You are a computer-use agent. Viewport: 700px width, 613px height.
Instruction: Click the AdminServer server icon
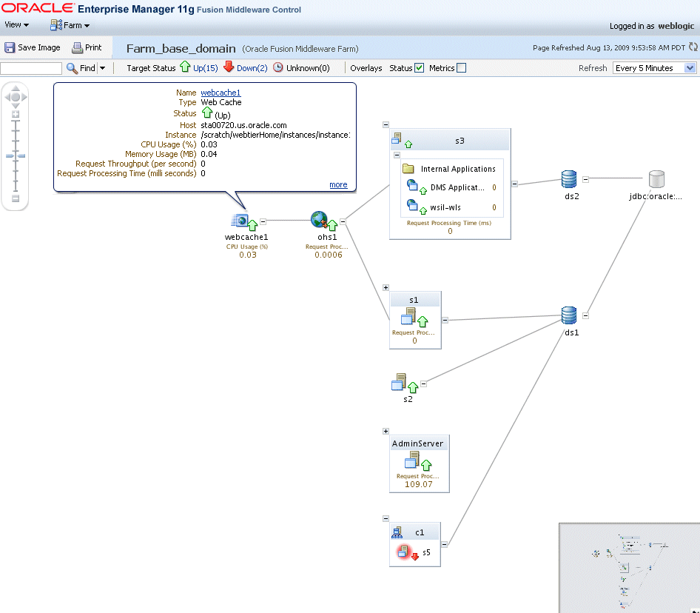point(412,460)
